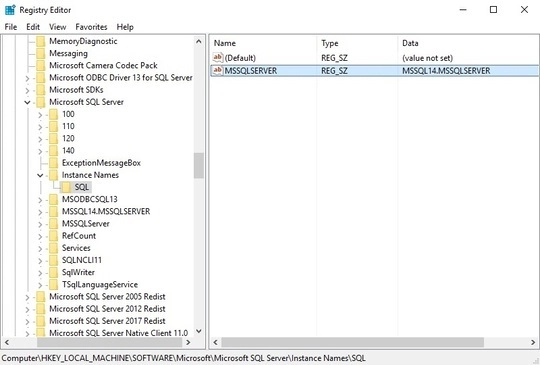Click the tree pane up scroll arrow
Image resolution: width=540 pixels, height=365 pixels.
point(199,42)
